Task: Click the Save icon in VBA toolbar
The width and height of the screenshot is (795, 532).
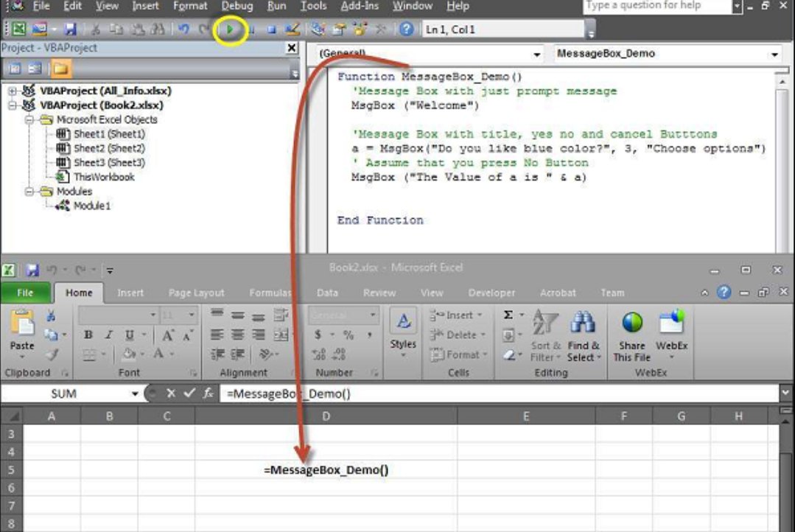Action: pyautogui.click(x=71, y=29)
